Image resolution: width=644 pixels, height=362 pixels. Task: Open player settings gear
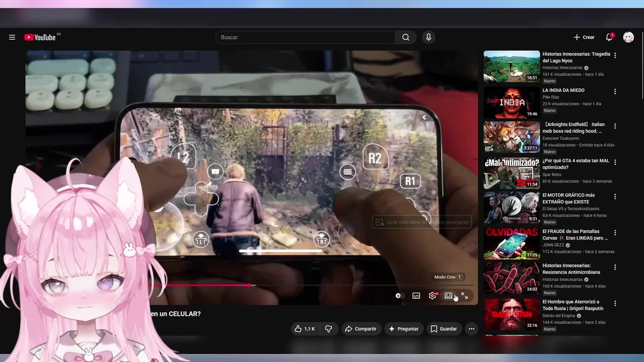(x=432, y=296)
